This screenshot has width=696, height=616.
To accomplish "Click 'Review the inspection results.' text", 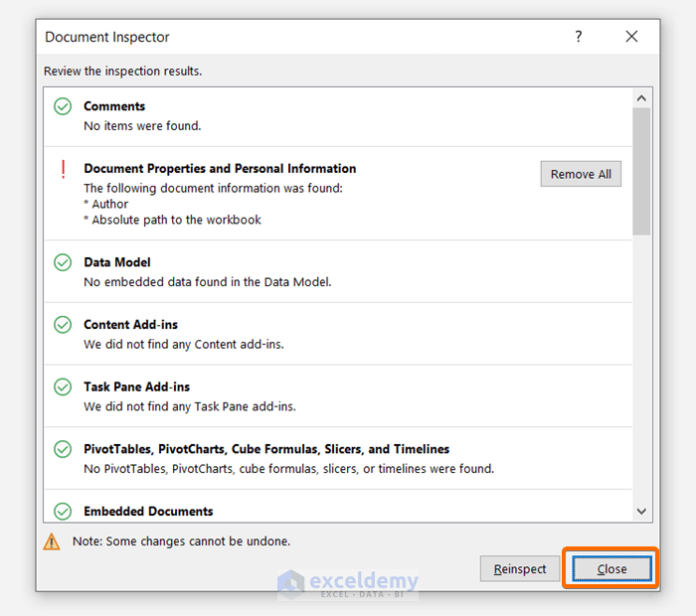I will [x=123, y=71].
